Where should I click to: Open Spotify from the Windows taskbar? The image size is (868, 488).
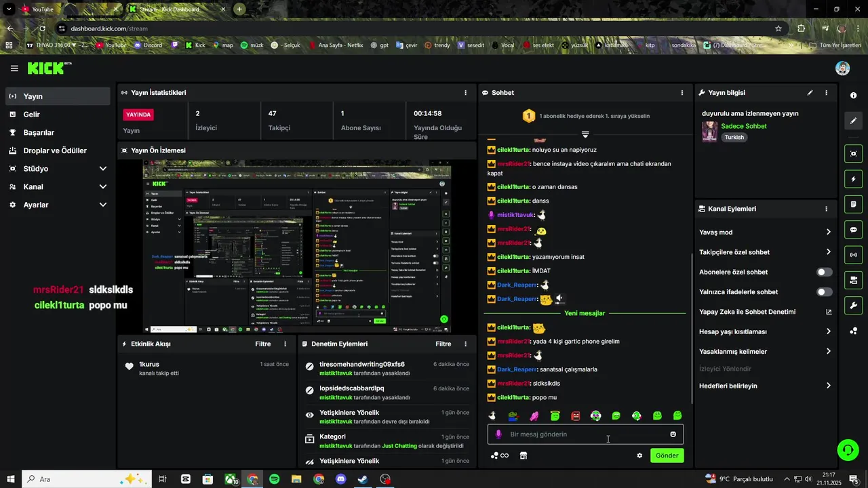(275, 479)
